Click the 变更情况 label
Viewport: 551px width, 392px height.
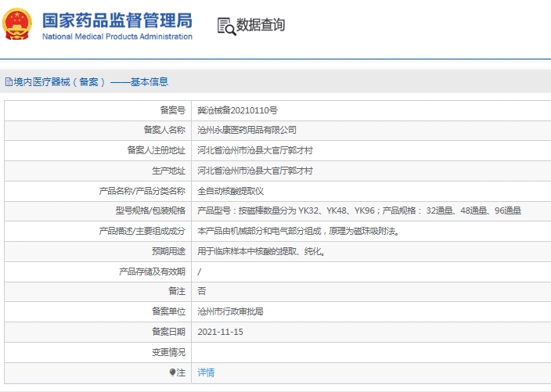coord(169,352)
